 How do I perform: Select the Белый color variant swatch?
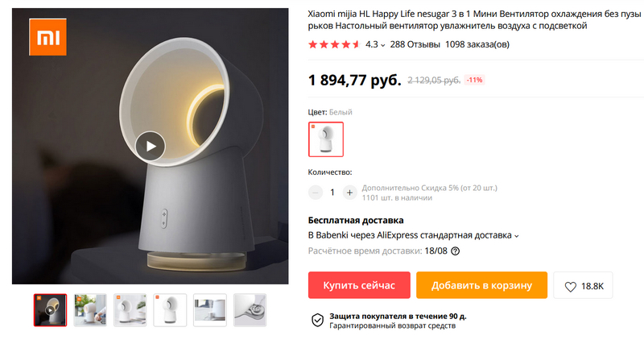pyautogui.click(x=326, y=139)
